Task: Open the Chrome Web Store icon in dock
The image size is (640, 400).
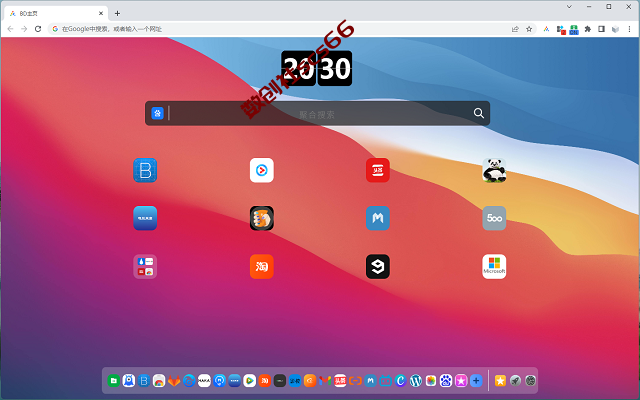Action: coord(159,381)
